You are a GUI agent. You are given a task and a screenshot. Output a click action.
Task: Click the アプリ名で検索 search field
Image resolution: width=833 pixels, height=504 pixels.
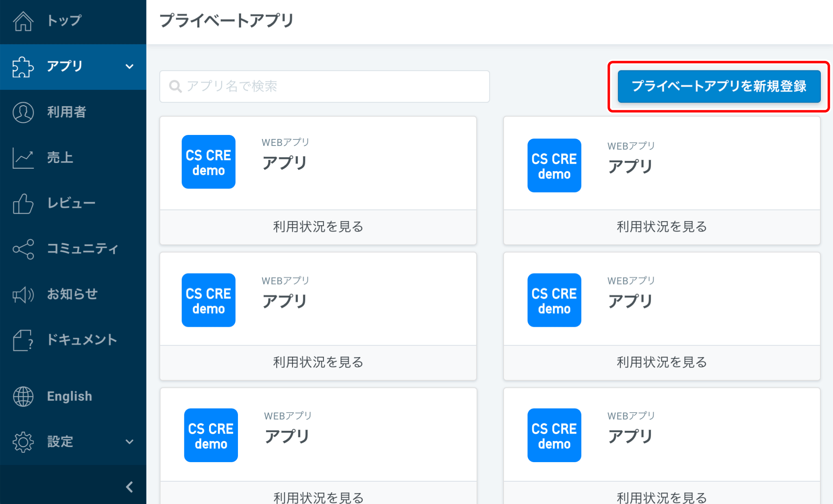pyautogui.click(x=325, y=87)
